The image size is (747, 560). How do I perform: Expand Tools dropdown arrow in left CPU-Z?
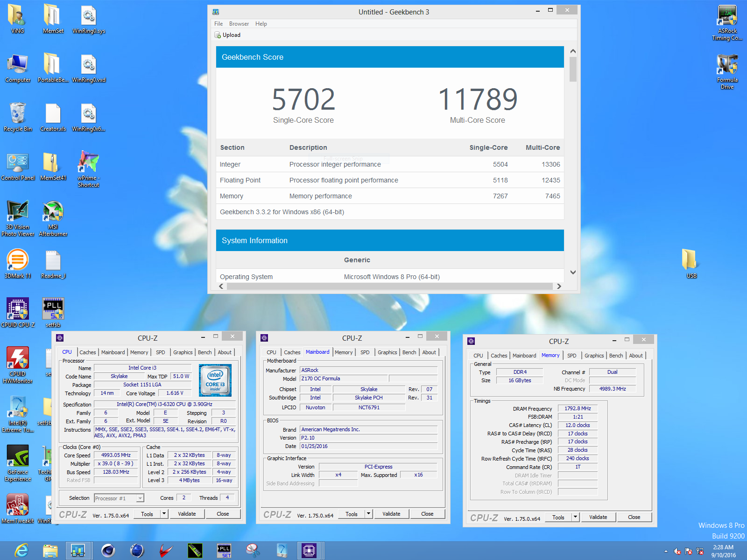[x=164, y=514]
